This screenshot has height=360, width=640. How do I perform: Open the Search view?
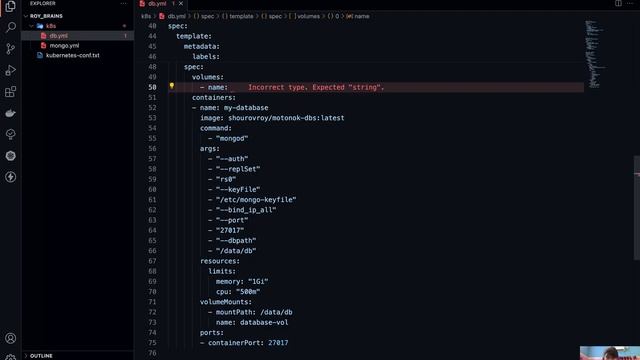coord(11,27)
